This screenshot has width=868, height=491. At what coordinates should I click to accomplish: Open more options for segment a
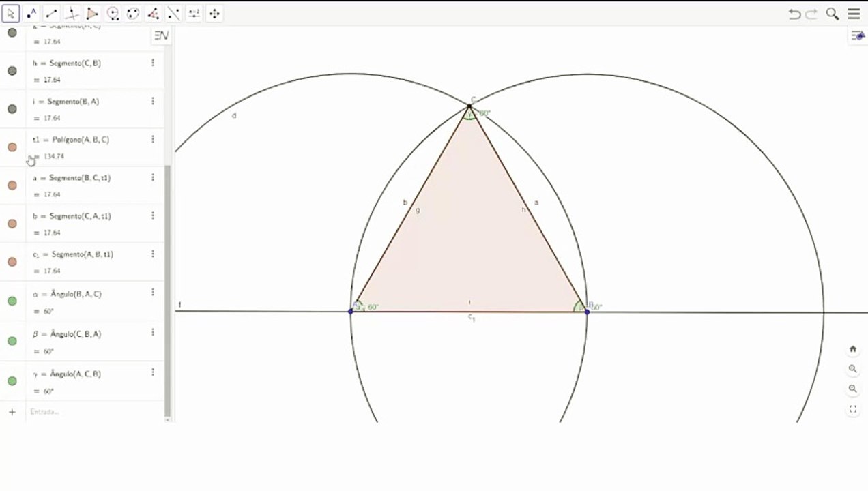(153, 177)
